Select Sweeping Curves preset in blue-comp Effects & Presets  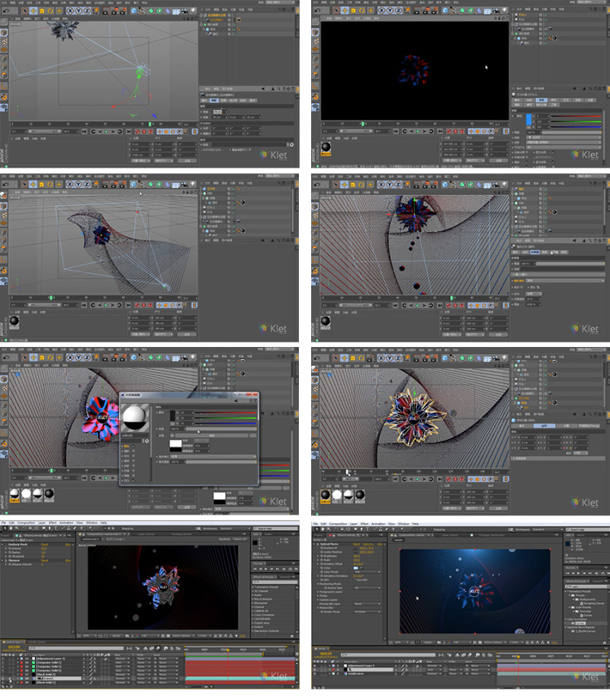tap(592, 604)
